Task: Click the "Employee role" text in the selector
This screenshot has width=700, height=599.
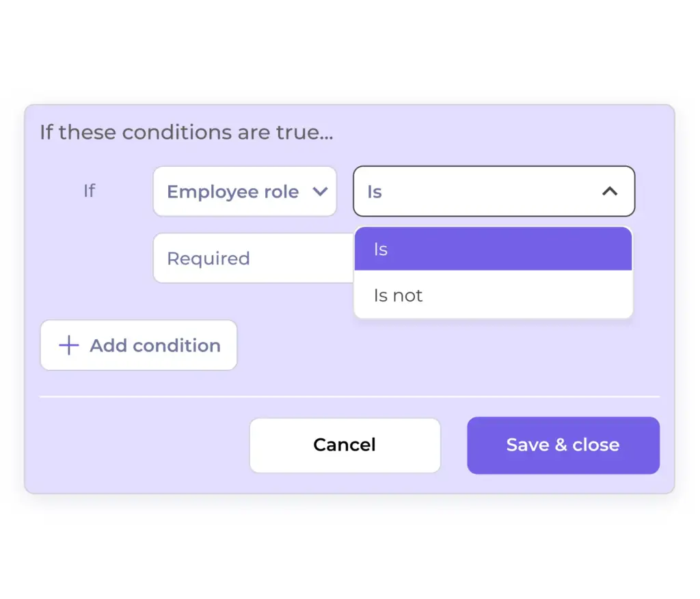Action: 232,191
